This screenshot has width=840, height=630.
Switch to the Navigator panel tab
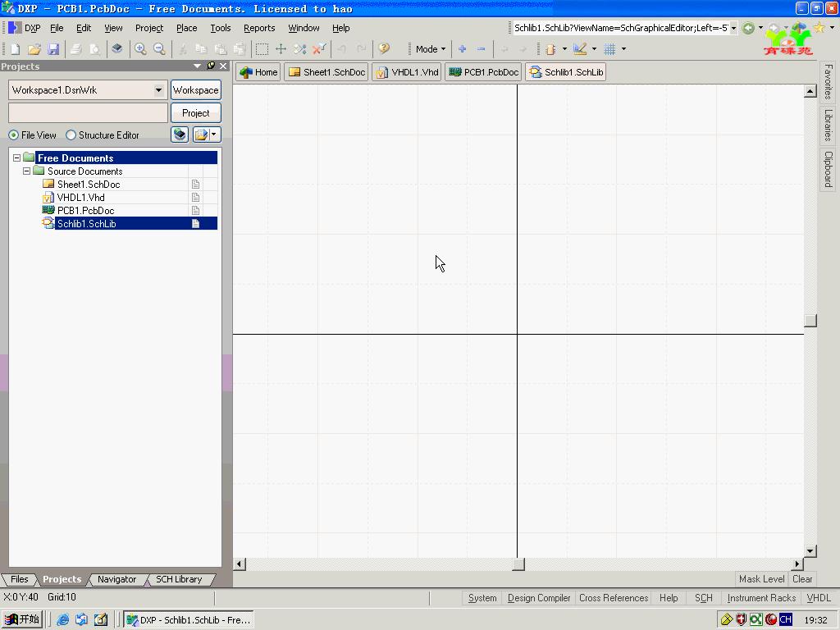[116, 579]
